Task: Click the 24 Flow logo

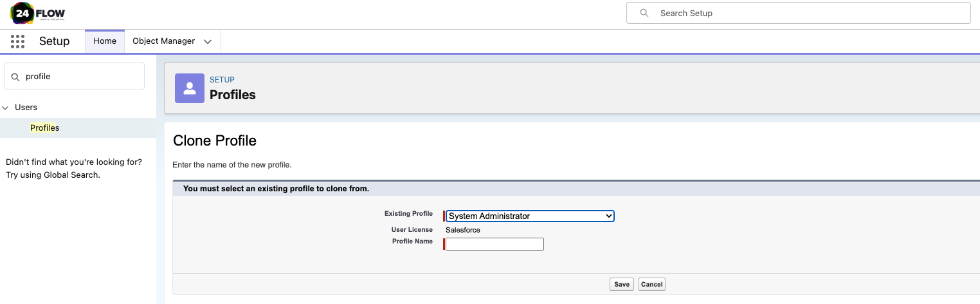Action: pyautogui.click(x=38, y=13)
